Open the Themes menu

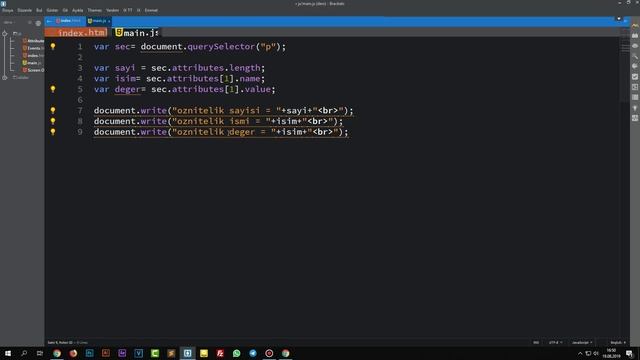95,10
